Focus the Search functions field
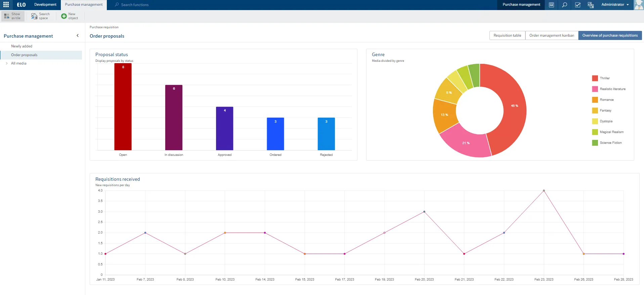 pyautogui.click(x=134, y=5)
